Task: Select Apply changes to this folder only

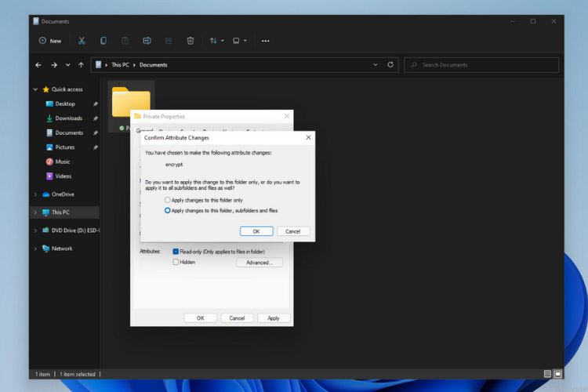Action: [167, 201]
